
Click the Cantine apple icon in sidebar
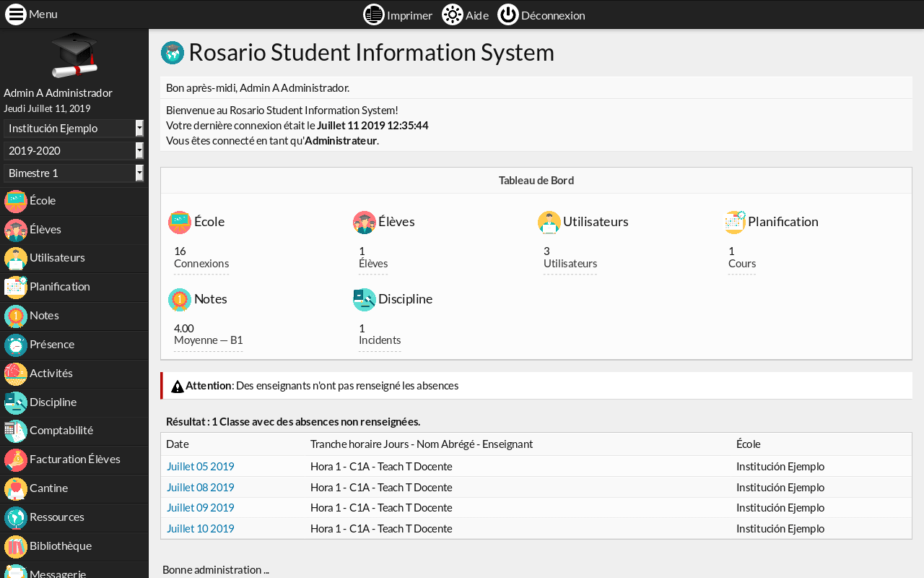tap(16, 488)
